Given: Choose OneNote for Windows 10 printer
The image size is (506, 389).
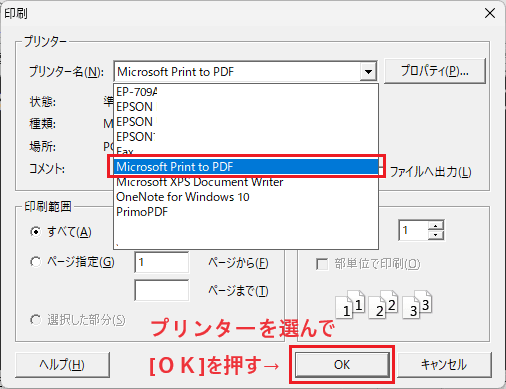Looking at the screenshot, I should tap(246, 197).
